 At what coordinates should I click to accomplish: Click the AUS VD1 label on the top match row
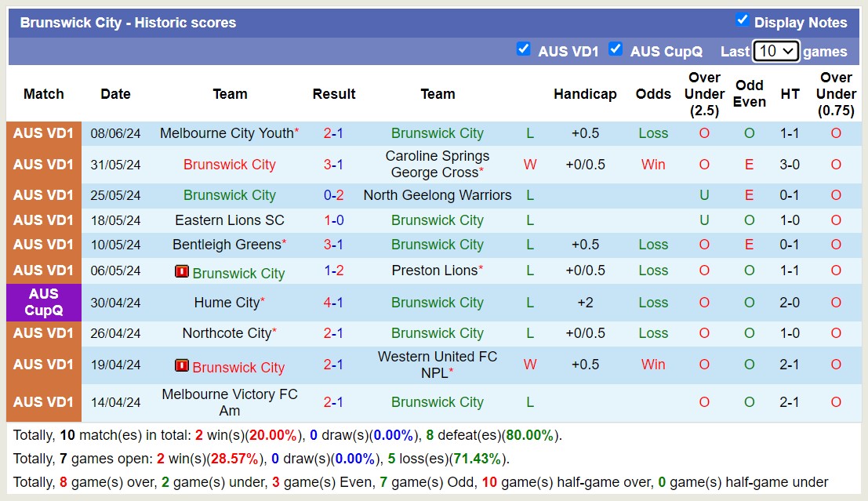point(43,133)
